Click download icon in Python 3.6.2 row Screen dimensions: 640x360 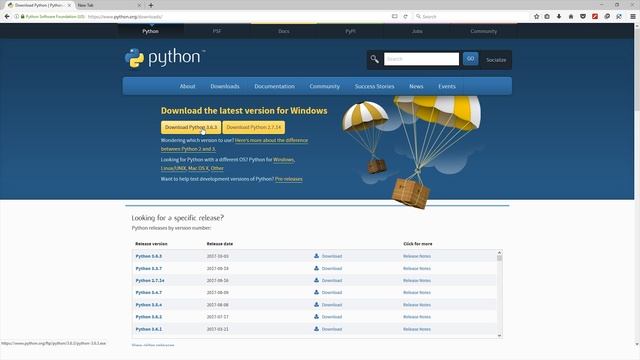[316, 317]
